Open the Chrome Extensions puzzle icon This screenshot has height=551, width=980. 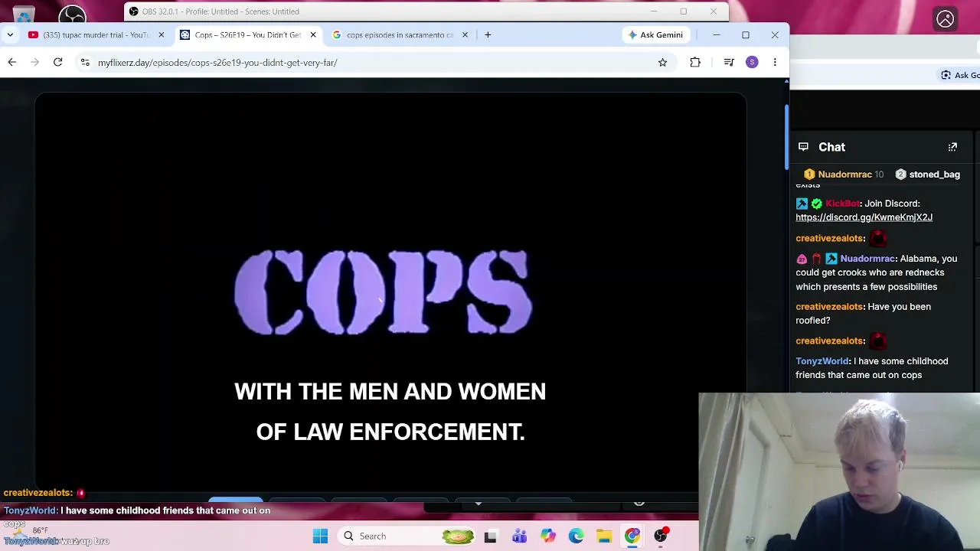coord(695,62)
